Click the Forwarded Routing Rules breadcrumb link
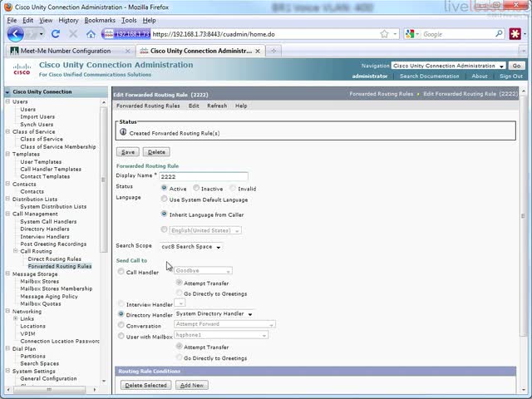 pyautogui.click(x=381, y=94)
